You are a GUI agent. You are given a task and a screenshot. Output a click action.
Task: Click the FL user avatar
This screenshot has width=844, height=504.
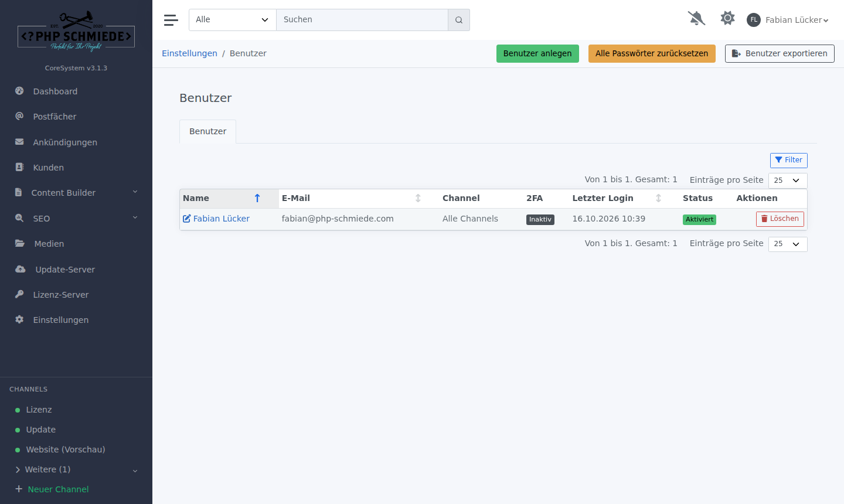(x=754, y=20)
